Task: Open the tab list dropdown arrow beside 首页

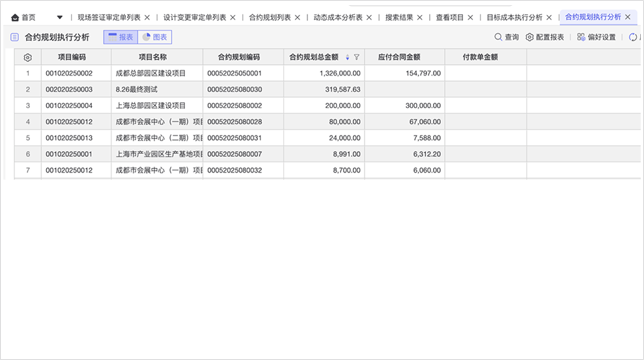Action: click(x=60, y=18)
